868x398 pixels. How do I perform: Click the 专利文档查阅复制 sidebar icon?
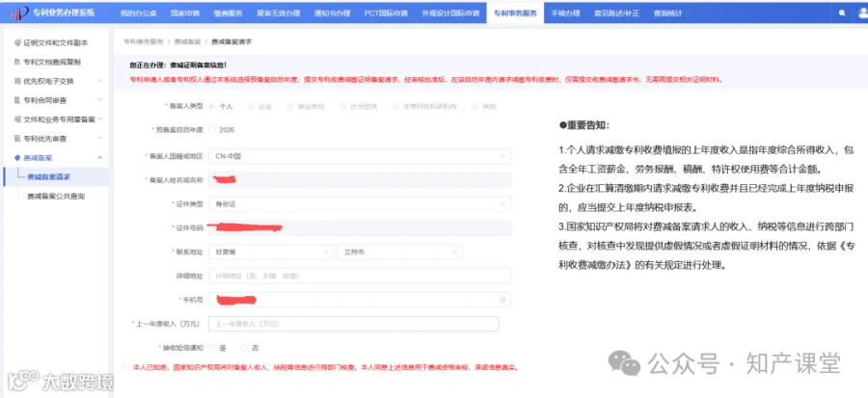(x=17, y=62)
